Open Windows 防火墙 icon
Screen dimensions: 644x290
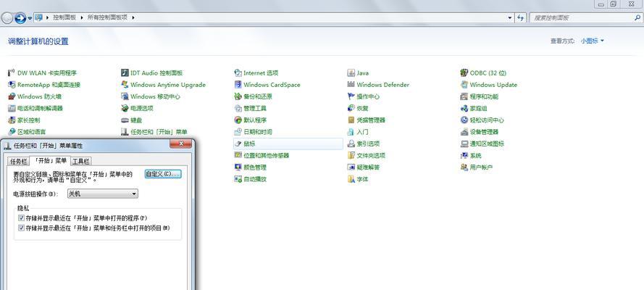[12, 97]
